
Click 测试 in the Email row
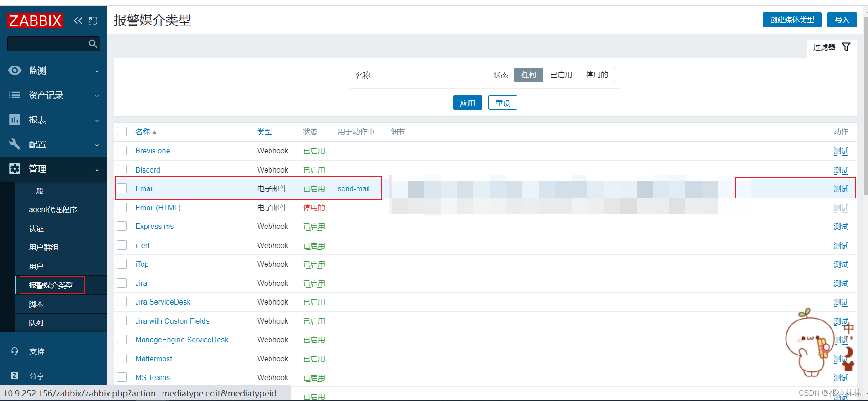coord(841,189)
